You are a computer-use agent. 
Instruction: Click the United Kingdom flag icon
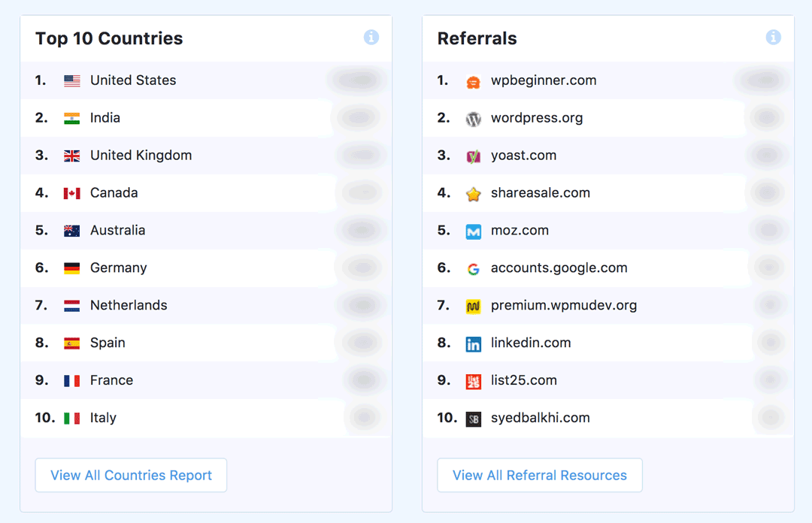click(72, 156)
